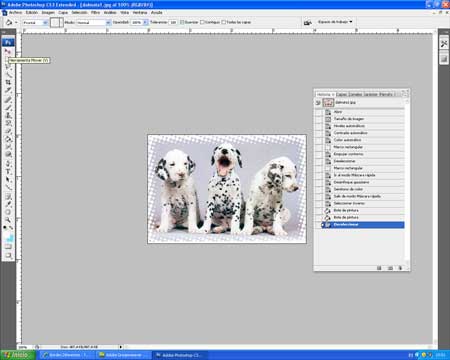Enable Todas las capas checkbox
Viewport: 450px width, 360px height.
[224, 22]
